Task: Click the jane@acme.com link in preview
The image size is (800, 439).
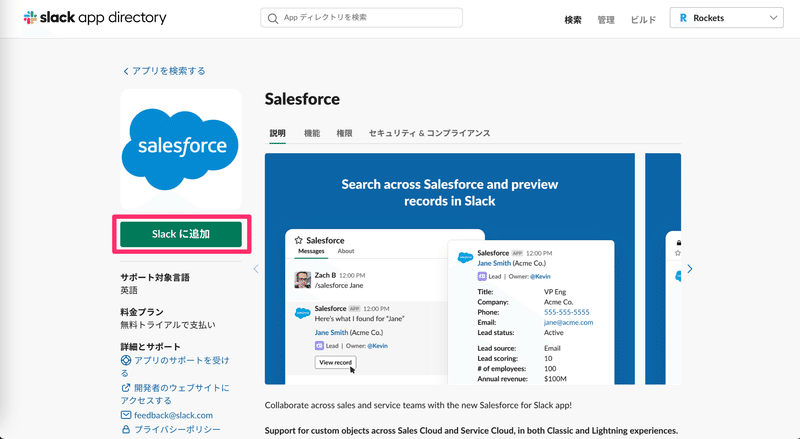Action: coord(568,322)
